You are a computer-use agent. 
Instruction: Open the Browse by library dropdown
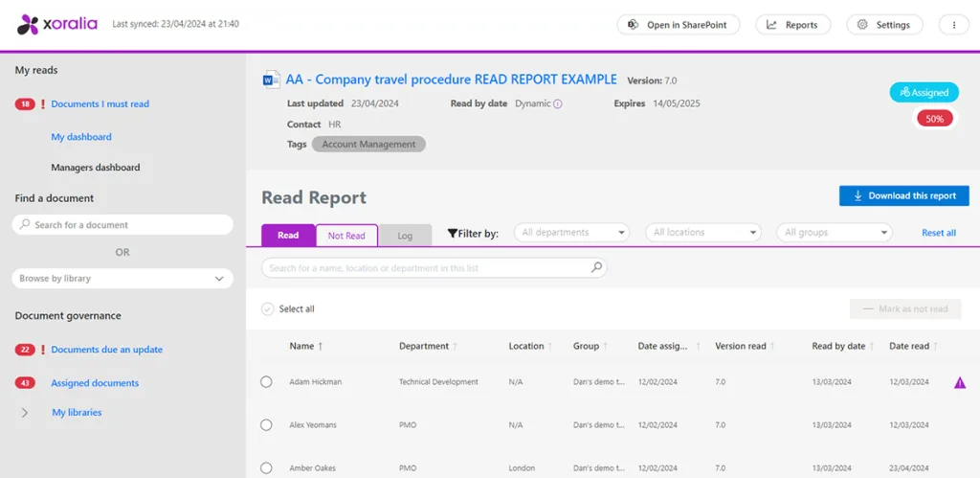(122, 279)
